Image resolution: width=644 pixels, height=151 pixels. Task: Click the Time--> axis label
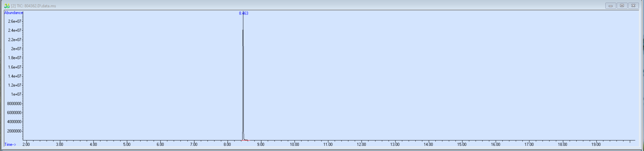point(10,144)
